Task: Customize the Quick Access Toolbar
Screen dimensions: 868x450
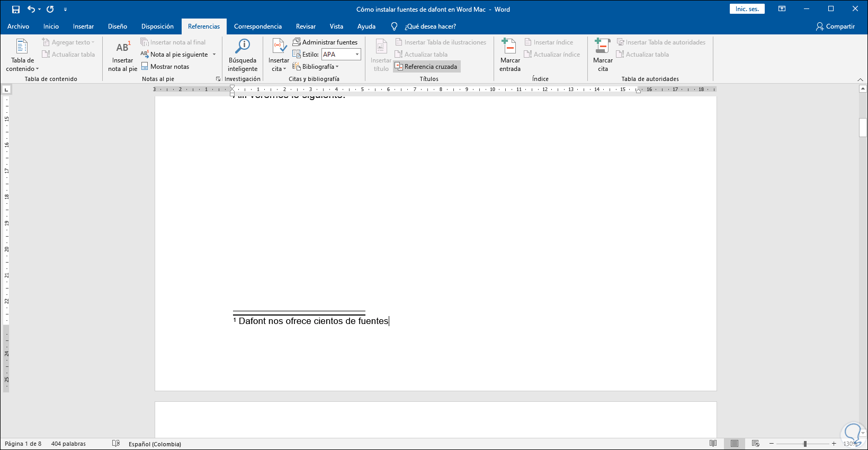Action: (65, 10)
